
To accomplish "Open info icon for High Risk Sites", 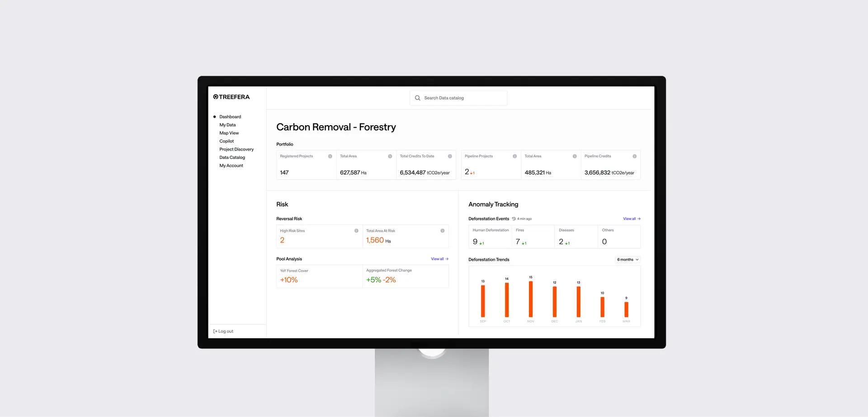I will 356,231.
